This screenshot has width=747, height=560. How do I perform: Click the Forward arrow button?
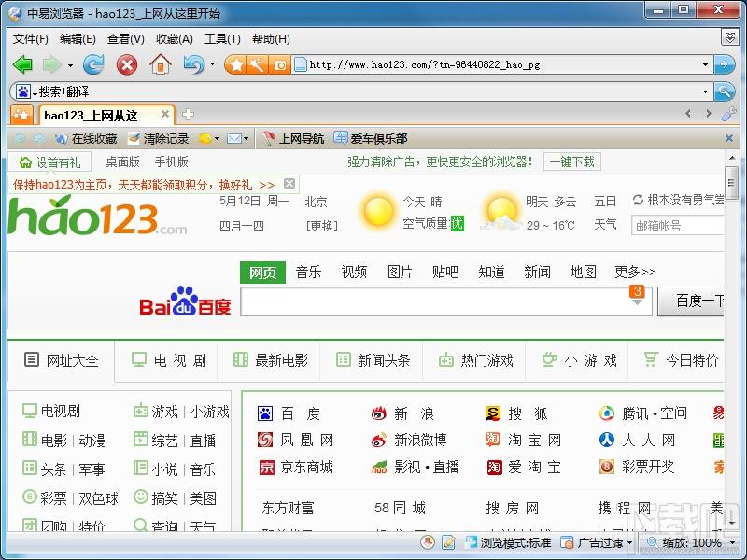(51, 64)
